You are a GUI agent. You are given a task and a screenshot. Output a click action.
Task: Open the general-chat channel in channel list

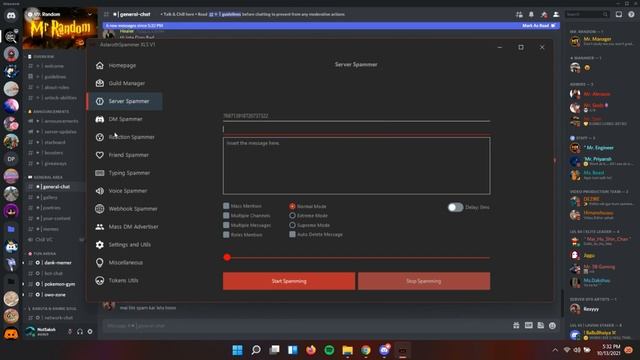pyautogui.click(x=55, y=187)
